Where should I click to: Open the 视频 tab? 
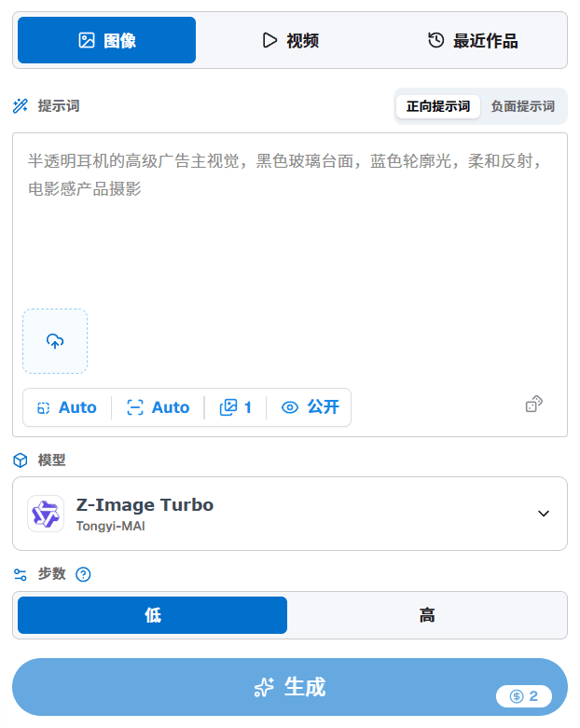tap(290, 40)
